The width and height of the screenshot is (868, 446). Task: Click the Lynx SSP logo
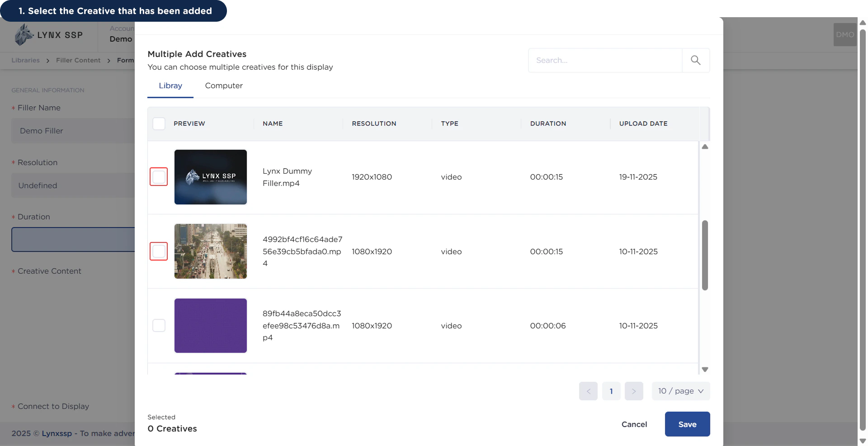(x=48, y=34)
